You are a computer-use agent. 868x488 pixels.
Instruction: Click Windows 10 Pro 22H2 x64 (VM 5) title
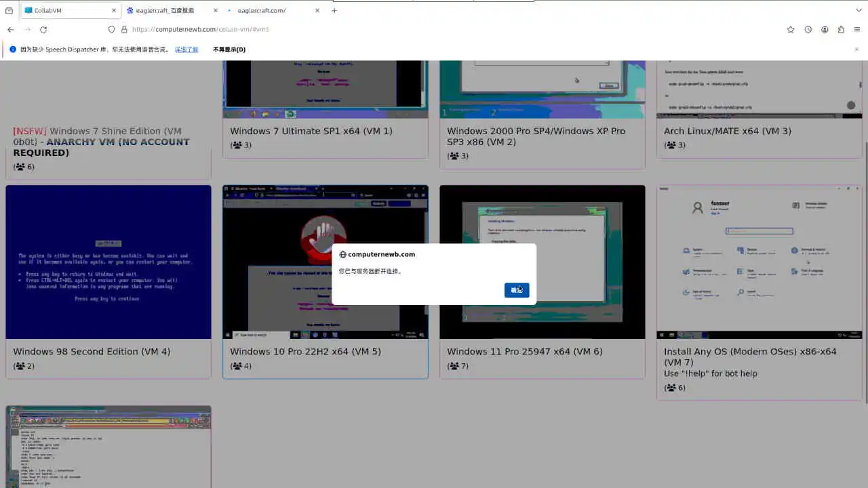(x=305, y=351)
